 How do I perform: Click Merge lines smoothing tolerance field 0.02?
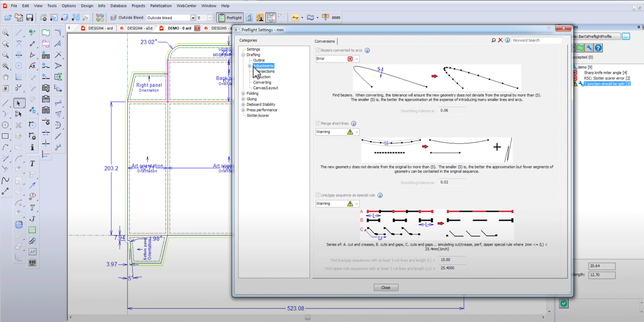tap(452, 182)
